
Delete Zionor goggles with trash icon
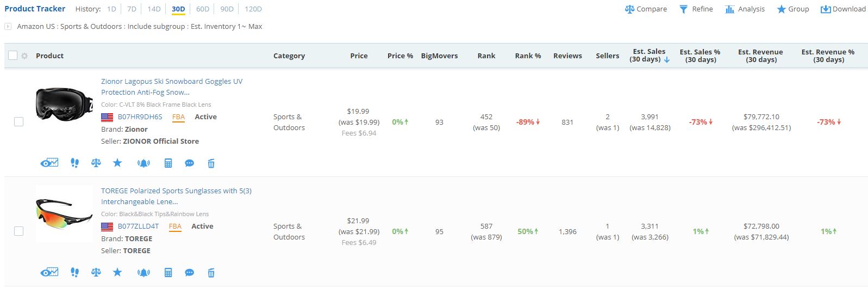click(211, 163)
